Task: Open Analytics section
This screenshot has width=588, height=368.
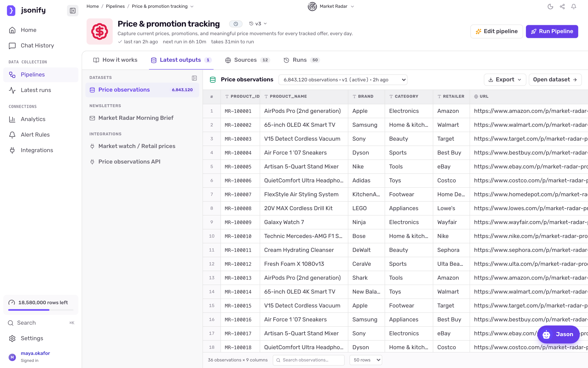Action: tap(41, 119)
